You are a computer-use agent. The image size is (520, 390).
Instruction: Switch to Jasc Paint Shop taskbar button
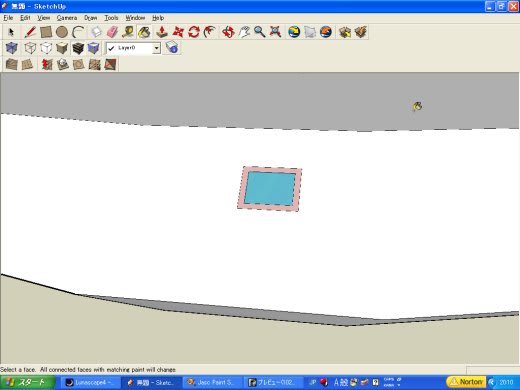(x=212, y=383)
